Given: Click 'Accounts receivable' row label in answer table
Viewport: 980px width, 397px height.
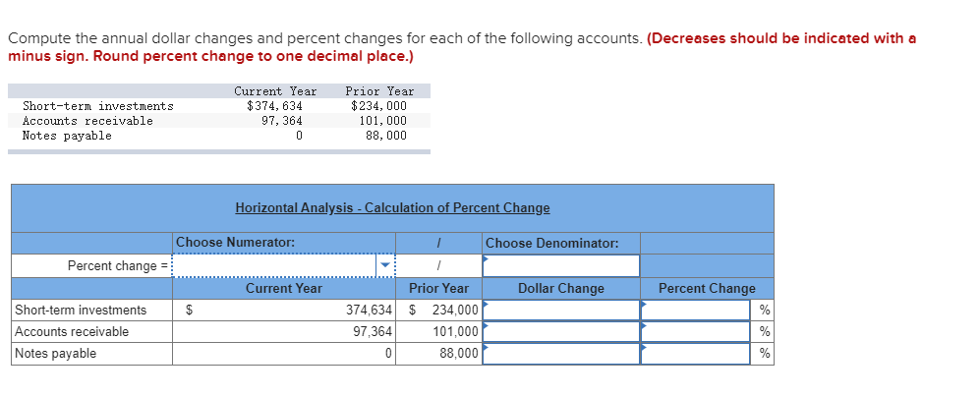Looking at the screenshot, I should tap(72, 331).
